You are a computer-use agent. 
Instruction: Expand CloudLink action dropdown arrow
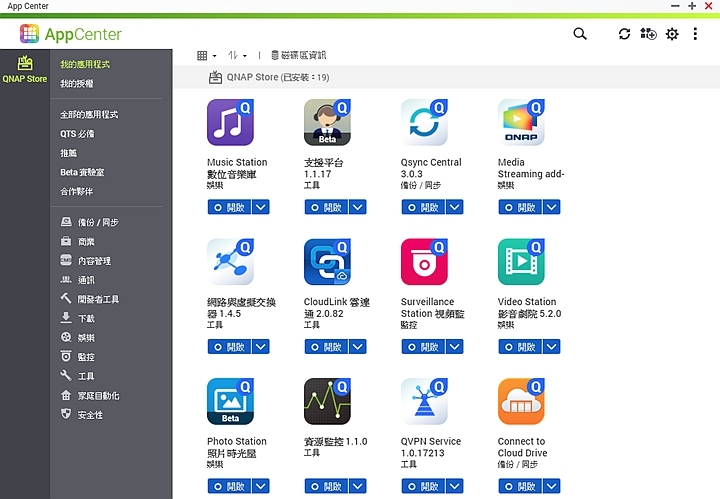[x=358, y=347]
